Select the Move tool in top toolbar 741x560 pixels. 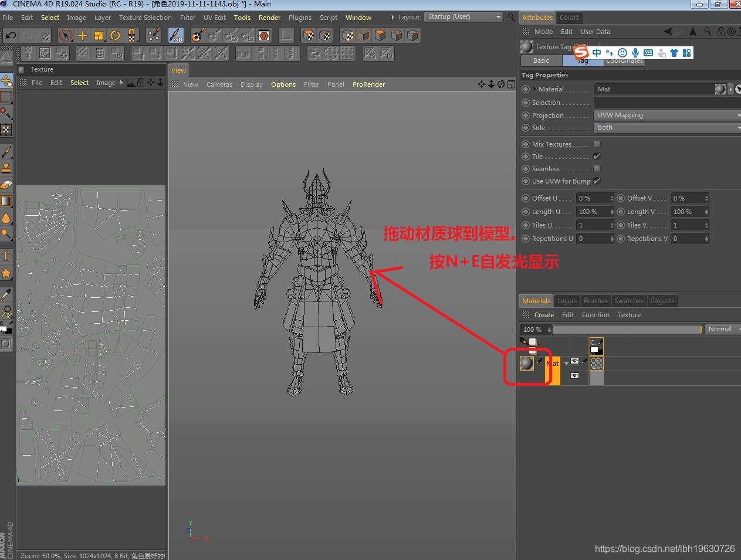tap(82, 36)
